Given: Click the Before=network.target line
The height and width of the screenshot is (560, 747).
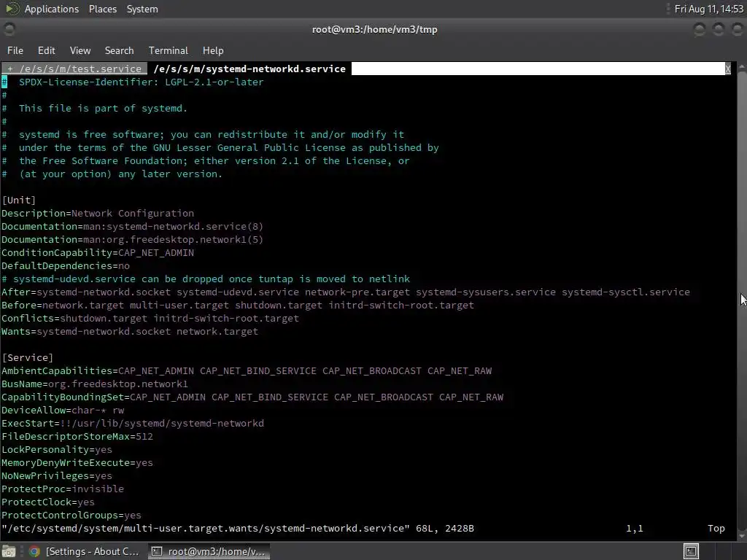Looking at the screenshot, I should pyautogui.click(x=238, y=306).
